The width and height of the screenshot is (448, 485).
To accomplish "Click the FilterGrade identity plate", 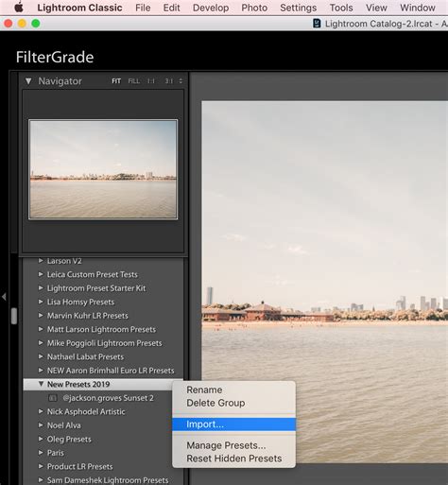I will click(55, 57).
